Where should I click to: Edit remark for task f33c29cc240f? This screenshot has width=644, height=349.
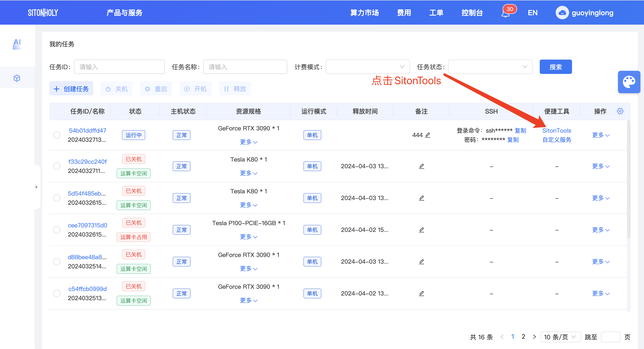click(x=422, y=166)
